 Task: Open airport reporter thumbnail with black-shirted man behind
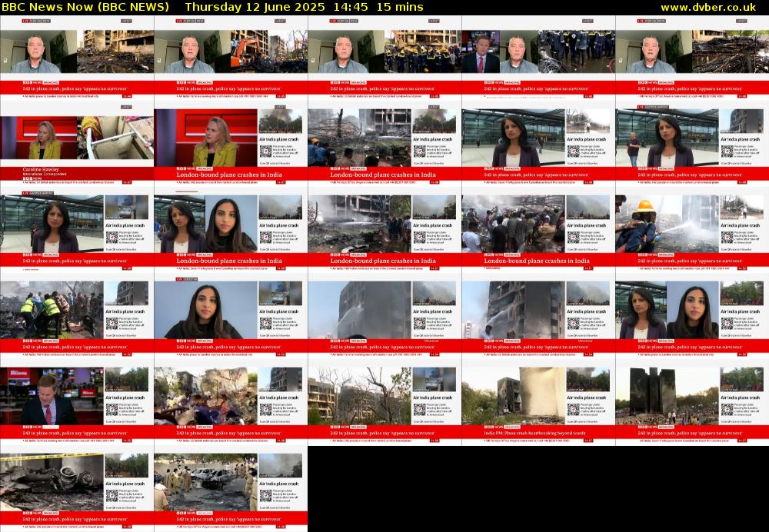coord(692,144)
